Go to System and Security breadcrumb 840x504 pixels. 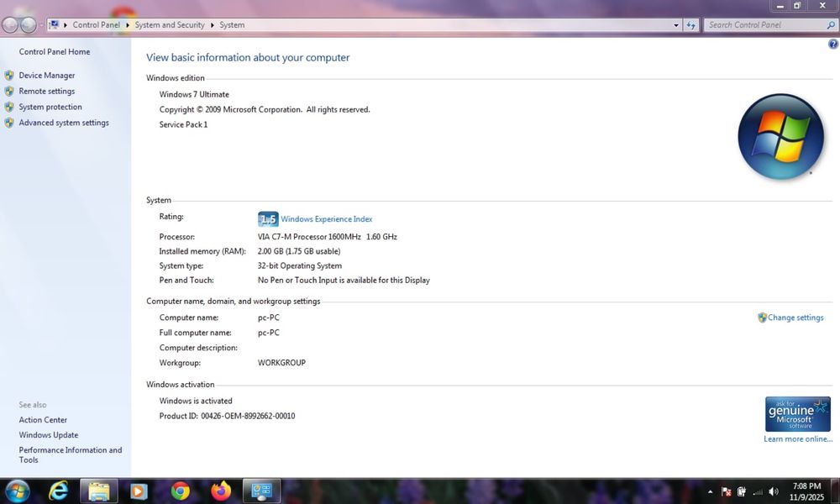pyautogui.click(x=170, y=25)
